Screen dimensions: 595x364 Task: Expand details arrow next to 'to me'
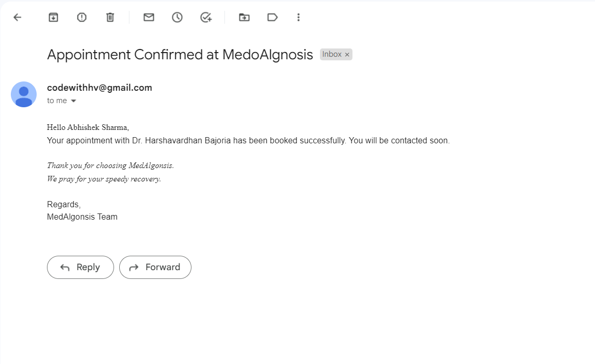74,101
